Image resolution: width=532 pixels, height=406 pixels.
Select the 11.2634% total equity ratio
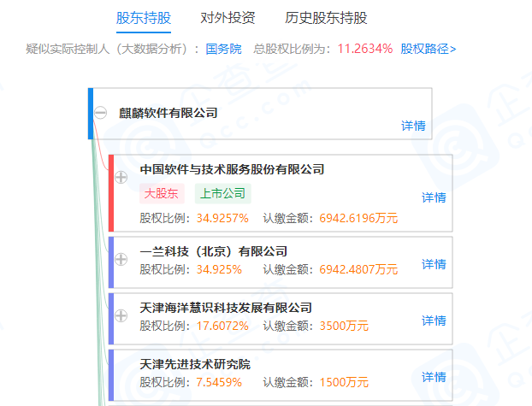pyautogui.click(x=365, y=49)
